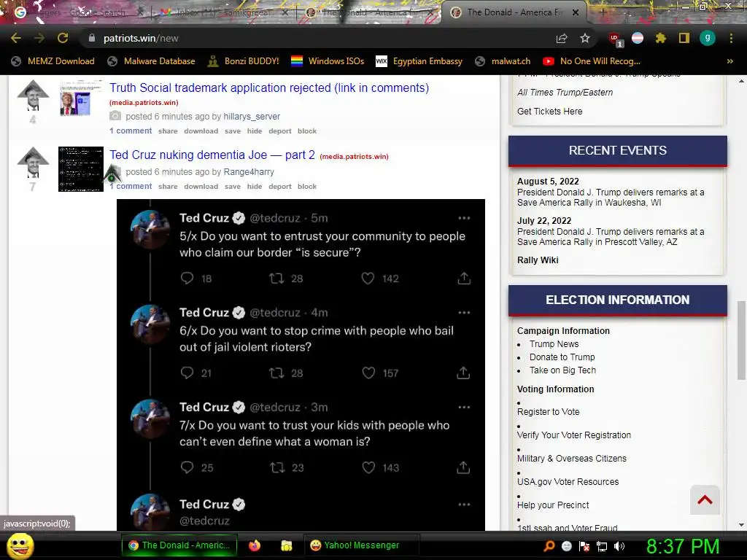Open the Chrome three-dot menu
Viewport: 747px width, 560px height.
tap(731, 38)
